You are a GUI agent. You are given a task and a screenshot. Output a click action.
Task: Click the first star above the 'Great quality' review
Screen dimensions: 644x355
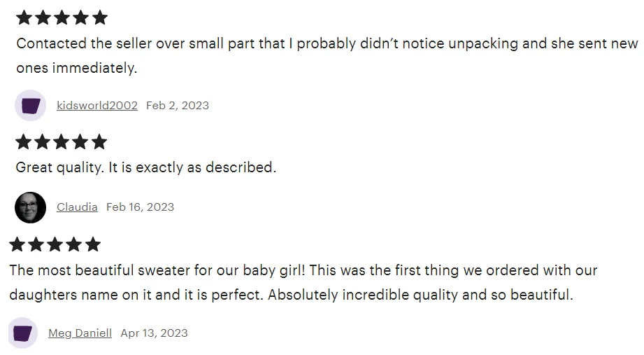(24, 142)
